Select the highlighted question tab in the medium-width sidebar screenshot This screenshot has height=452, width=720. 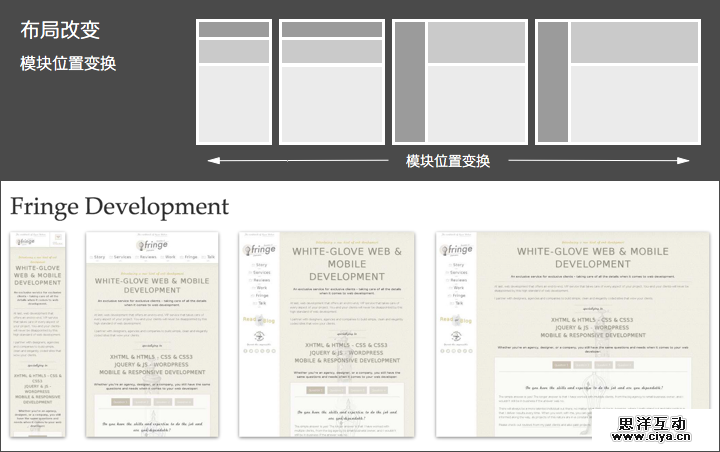point(315,390)
